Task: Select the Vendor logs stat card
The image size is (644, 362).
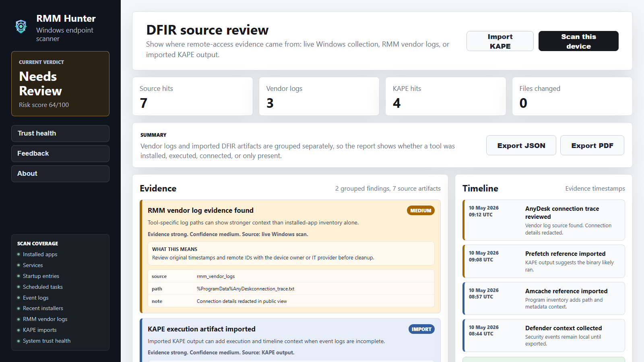Action: [x=319, y=97]
